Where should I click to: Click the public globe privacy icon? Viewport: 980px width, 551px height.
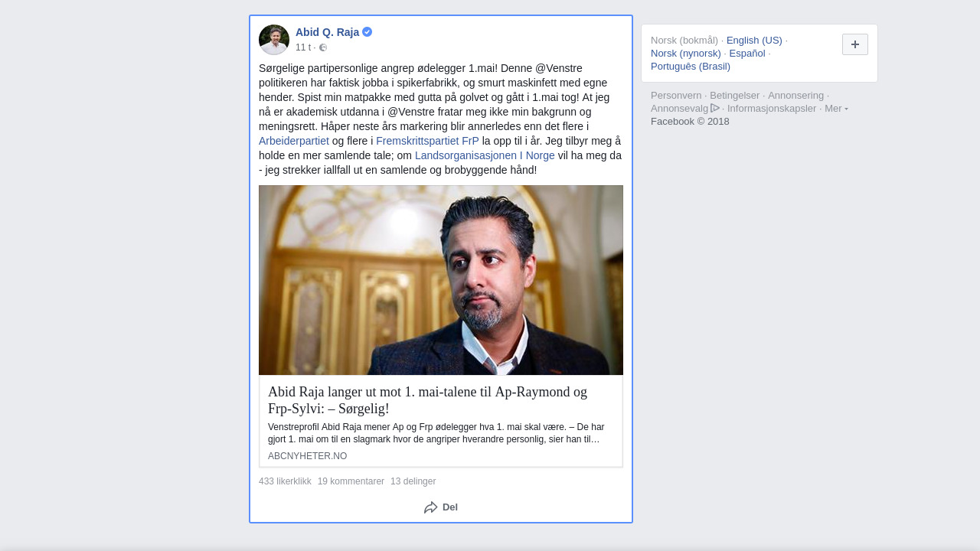pos(323,47)
